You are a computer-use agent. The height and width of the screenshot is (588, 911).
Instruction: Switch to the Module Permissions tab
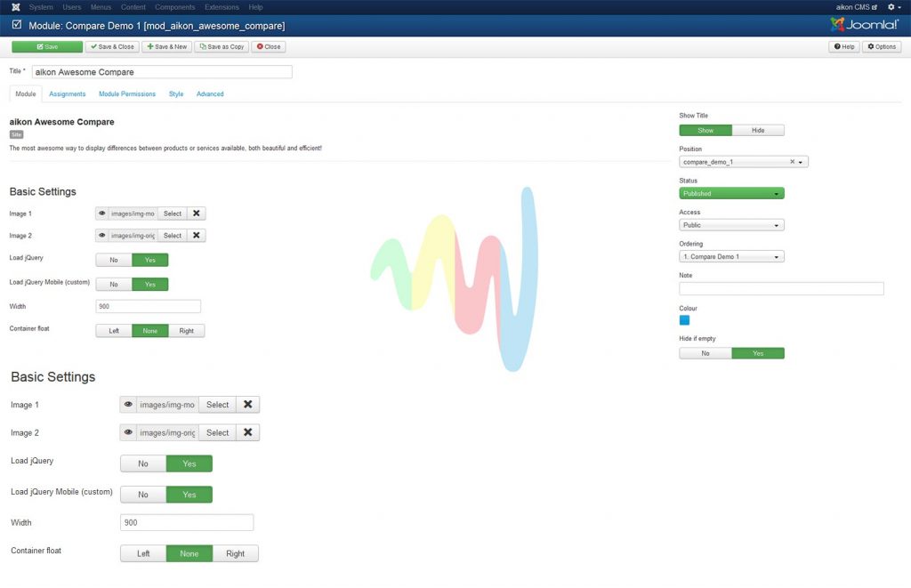click(x=127, y=93)
